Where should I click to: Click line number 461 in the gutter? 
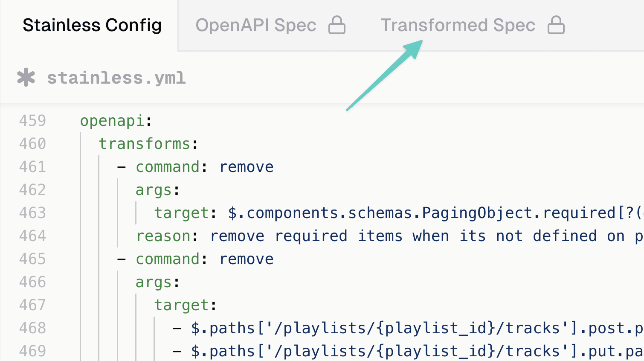32,167
